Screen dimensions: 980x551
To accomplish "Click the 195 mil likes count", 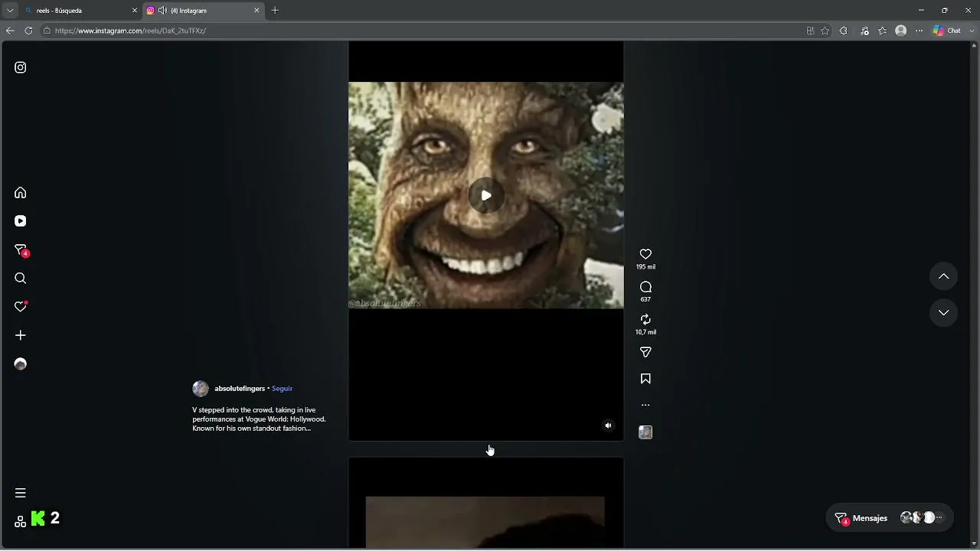I will pyautogui.click(x=645, y=267).
